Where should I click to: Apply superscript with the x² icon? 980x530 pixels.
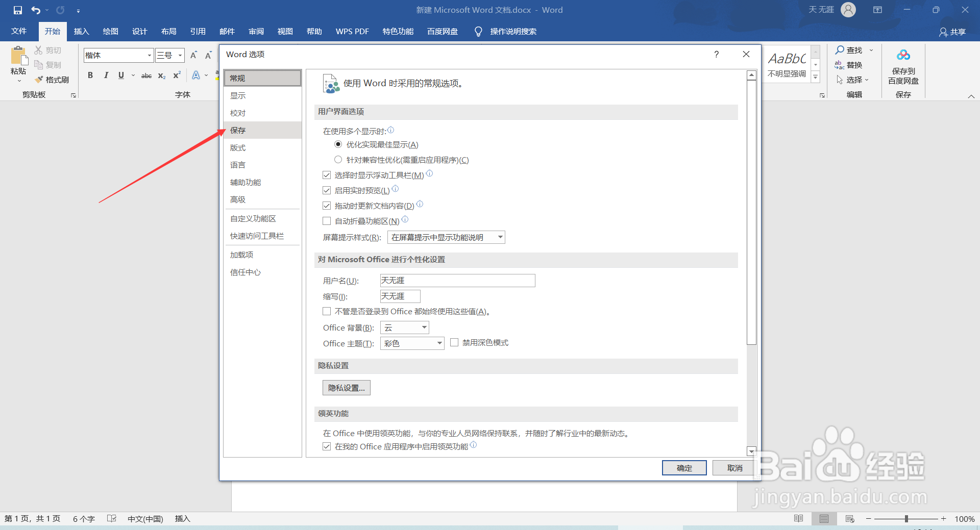(177, 75)
